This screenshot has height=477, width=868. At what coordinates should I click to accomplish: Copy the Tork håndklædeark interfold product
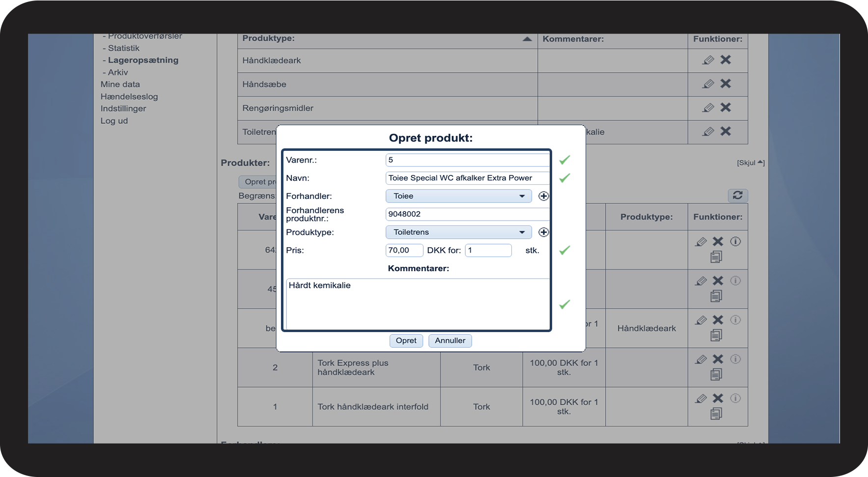click(716, 414)
